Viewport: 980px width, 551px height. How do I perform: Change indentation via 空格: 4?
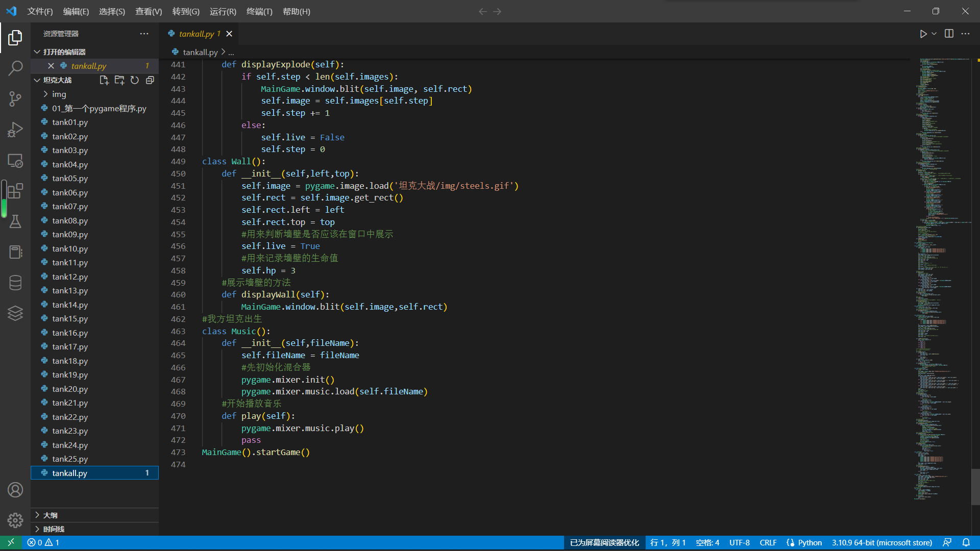[x=707, y=542]
